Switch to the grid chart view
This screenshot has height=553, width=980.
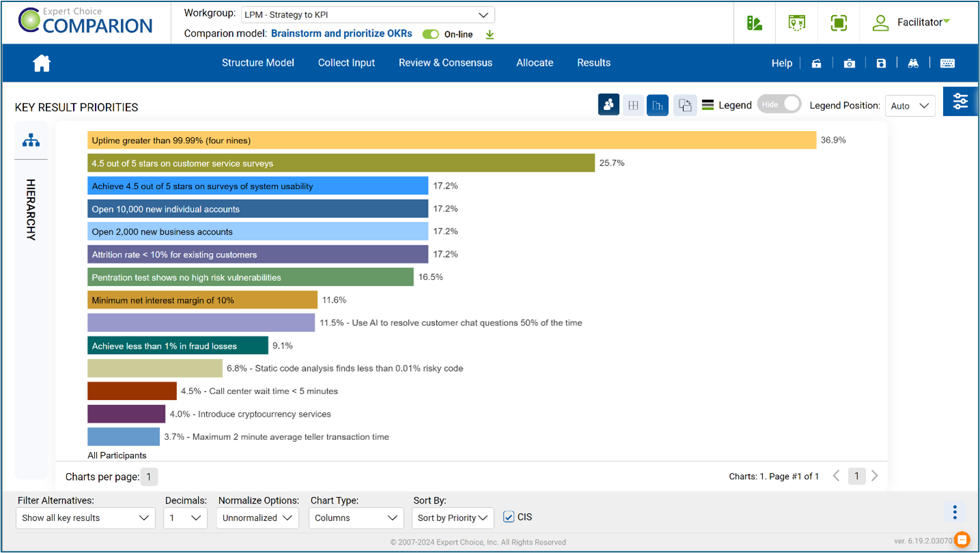coord(633,104)
